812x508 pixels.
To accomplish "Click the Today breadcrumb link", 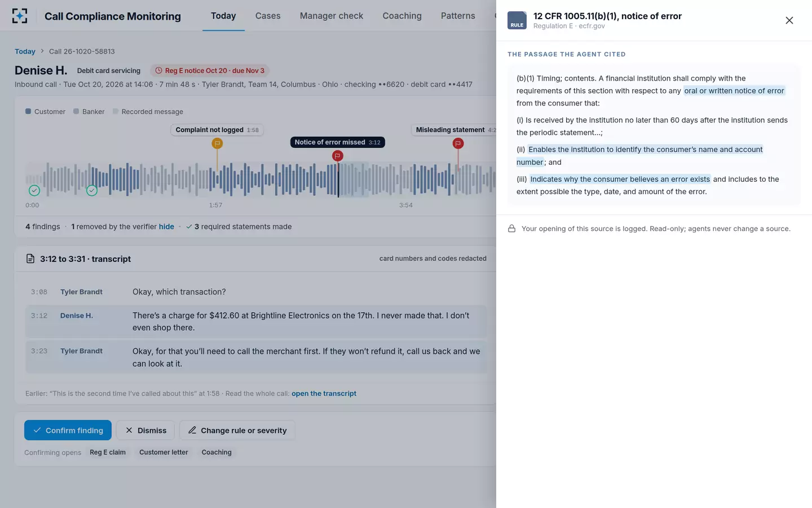I will pyautogui.click(x=25, y=51).
